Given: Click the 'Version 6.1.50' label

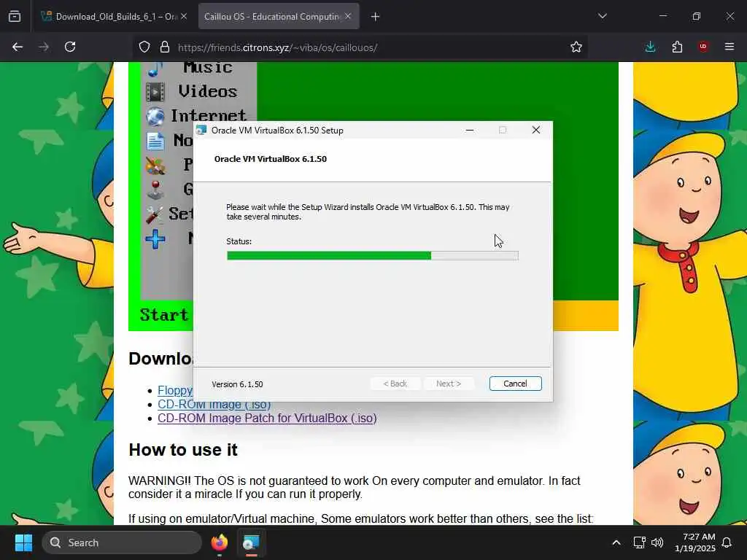Looking at the screenshot, I should (237, 384).
